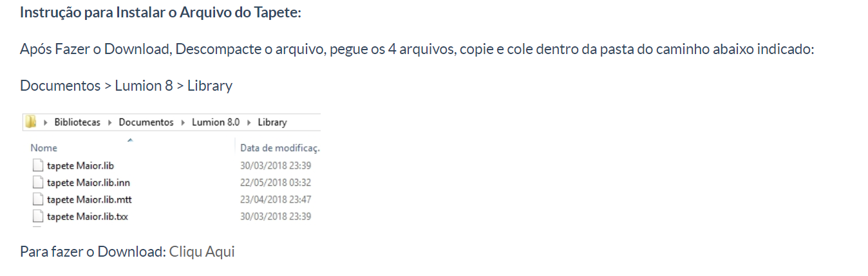Sort by the Data de modificaç. column header
The width and height of the screenshot is (868, 276).
pos(280,148)
